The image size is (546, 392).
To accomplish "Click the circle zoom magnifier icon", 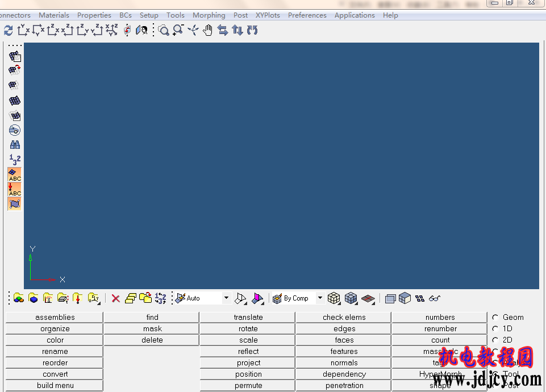I will (x=164, y=31).
